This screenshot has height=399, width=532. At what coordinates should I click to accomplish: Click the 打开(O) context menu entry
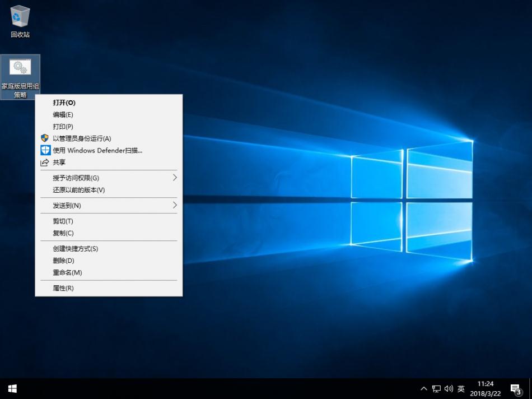(109, 103)
